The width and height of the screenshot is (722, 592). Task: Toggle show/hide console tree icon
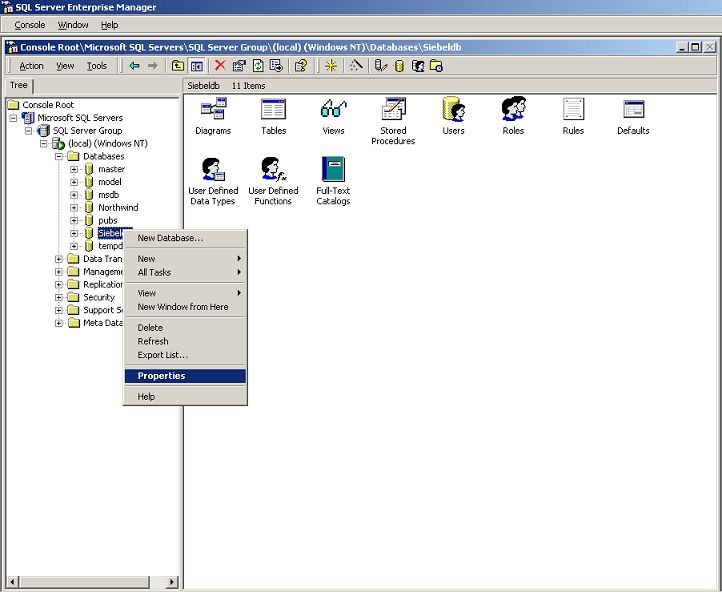point(197,66)
